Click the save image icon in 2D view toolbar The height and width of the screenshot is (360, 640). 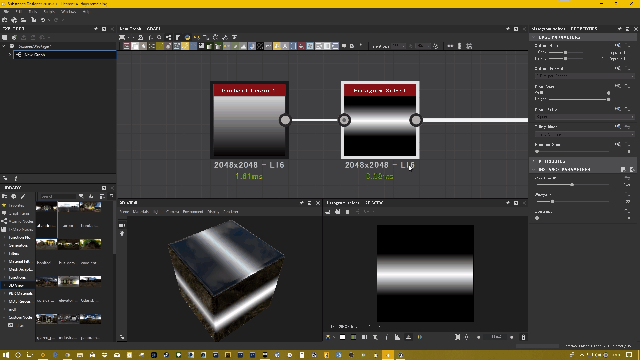(328, 211)
